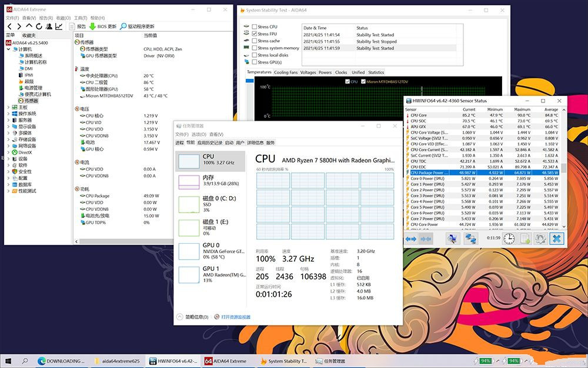Click HWiNFO shrink arrows icon
Screen dimensions: 588x368
[x=426, y=238]
